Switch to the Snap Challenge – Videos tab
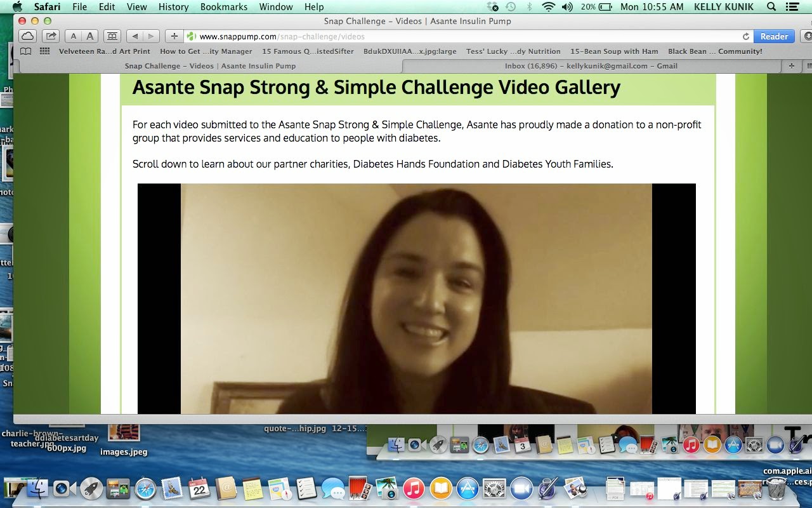This screenshot has width=812, height=508. pos(210,66)
